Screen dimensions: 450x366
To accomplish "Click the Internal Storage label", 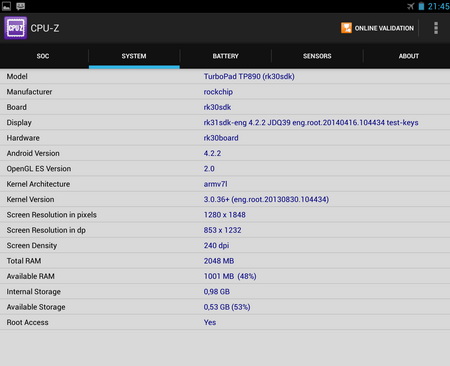I will pyautogui.click(x=34, y=292).
